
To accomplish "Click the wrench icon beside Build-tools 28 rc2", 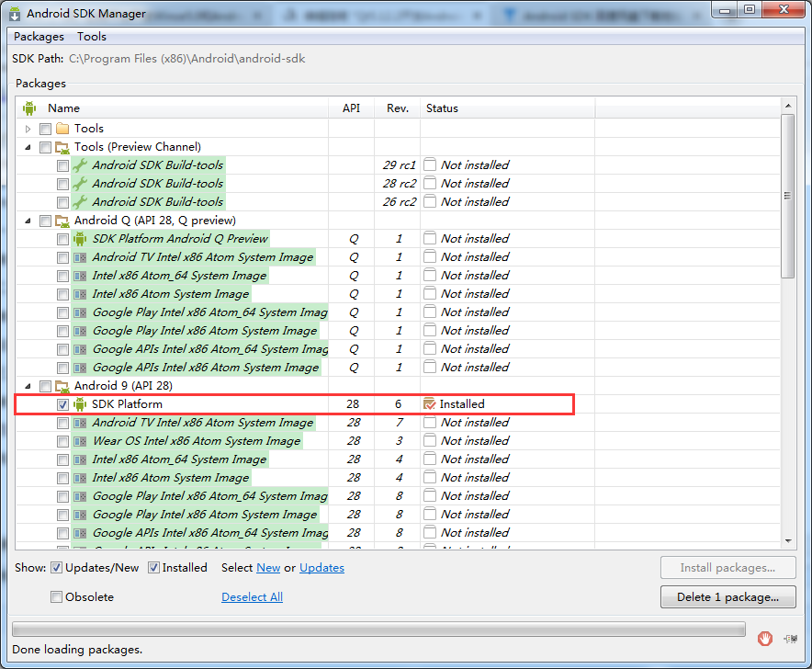I will 80,184.
